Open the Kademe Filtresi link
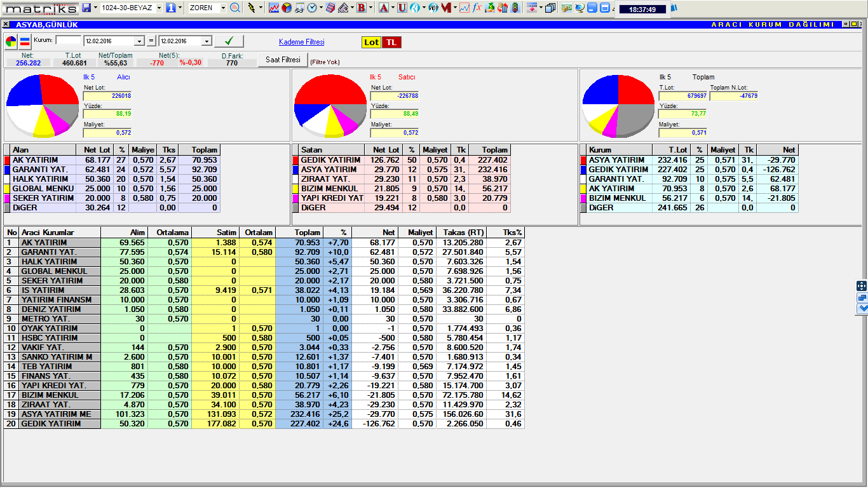This screenshot has height=488, width=868. 301,42
